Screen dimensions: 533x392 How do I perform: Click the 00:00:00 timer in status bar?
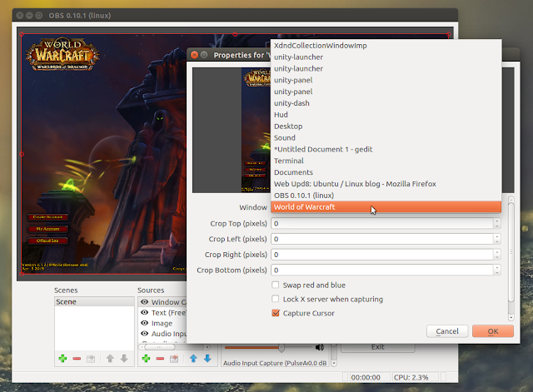(366, 377)
